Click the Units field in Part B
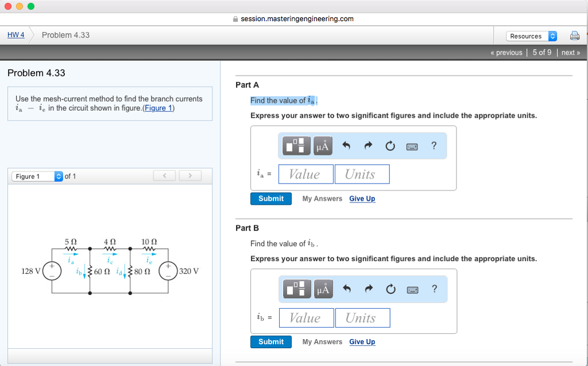The width and height of the screenshot is (588, 366). (362, 317)
